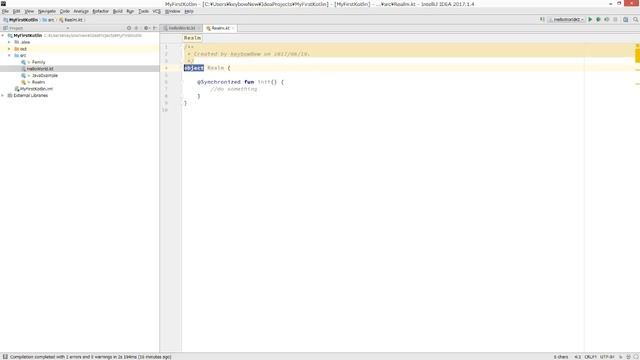
Task: Change line separator CRLF in status bar
Action: pyautogui.click(x=590, y=357)
